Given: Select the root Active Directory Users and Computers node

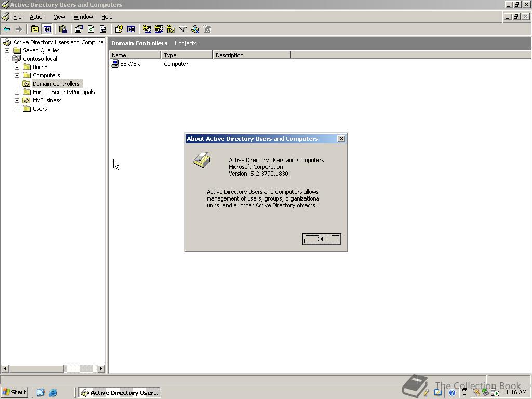Looking at the screenshot, I should point(59,42).
